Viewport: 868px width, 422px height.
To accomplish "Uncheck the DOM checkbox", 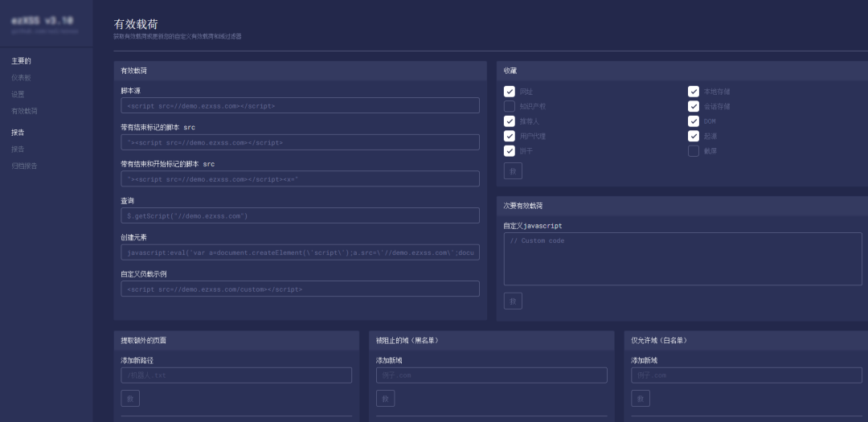I will coord(694,121).
